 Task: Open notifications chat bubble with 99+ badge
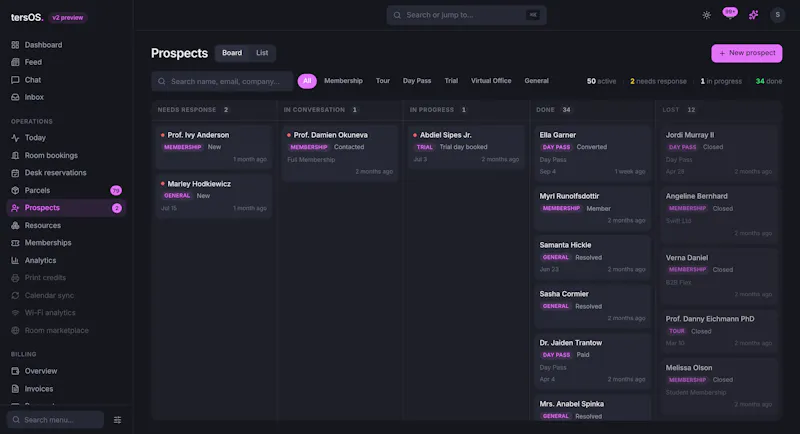point(730,14)
